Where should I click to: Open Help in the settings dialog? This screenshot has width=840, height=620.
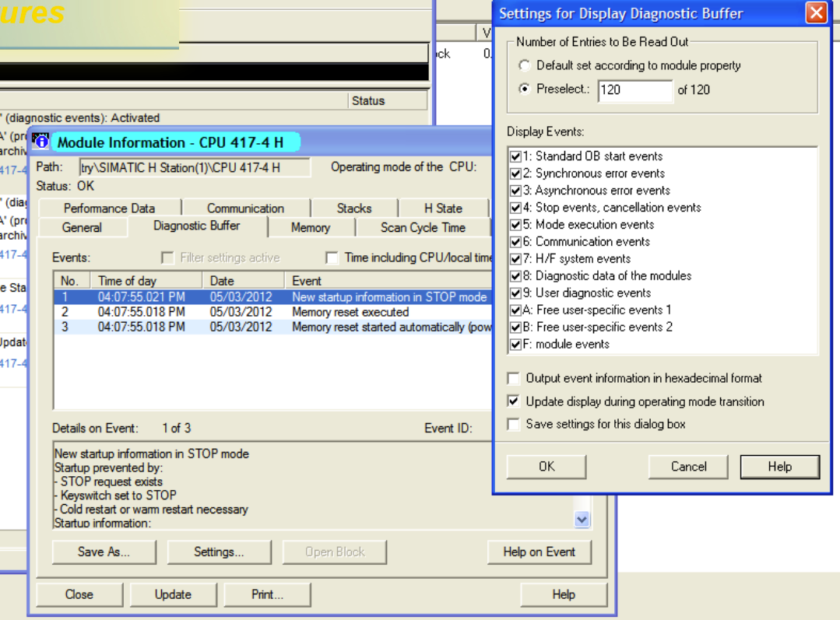780,466
